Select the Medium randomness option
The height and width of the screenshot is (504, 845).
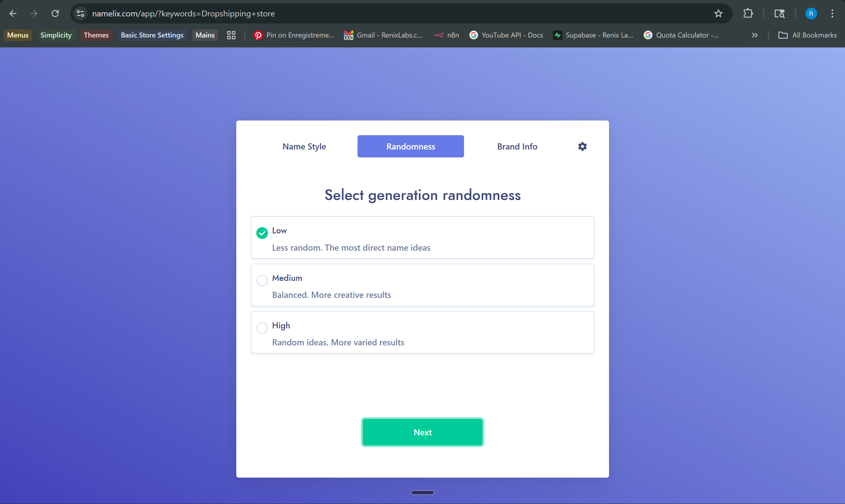(x=262, y=280)
